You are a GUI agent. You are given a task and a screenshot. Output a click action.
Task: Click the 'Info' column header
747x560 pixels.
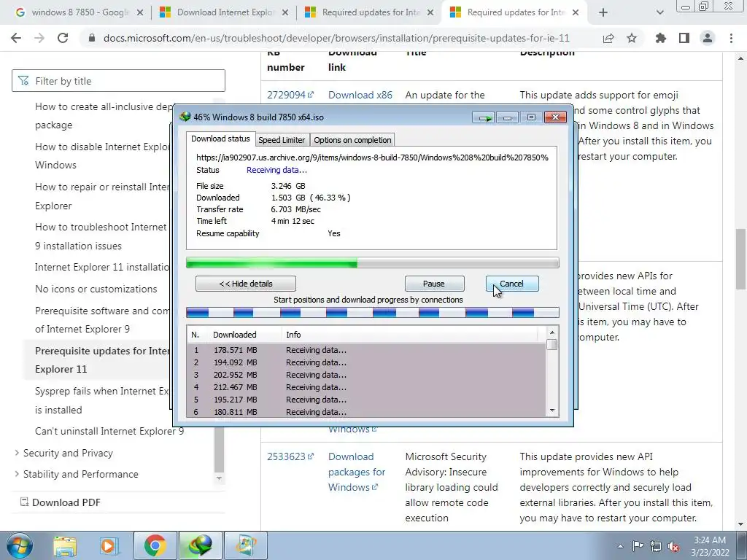point(410,335)
